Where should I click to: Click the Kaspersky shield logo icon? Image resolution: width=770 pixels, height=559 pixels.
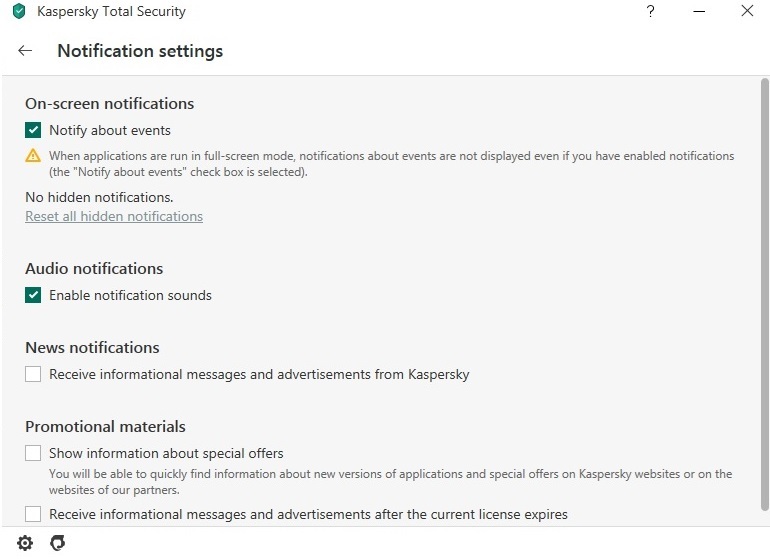pos(17,12)
